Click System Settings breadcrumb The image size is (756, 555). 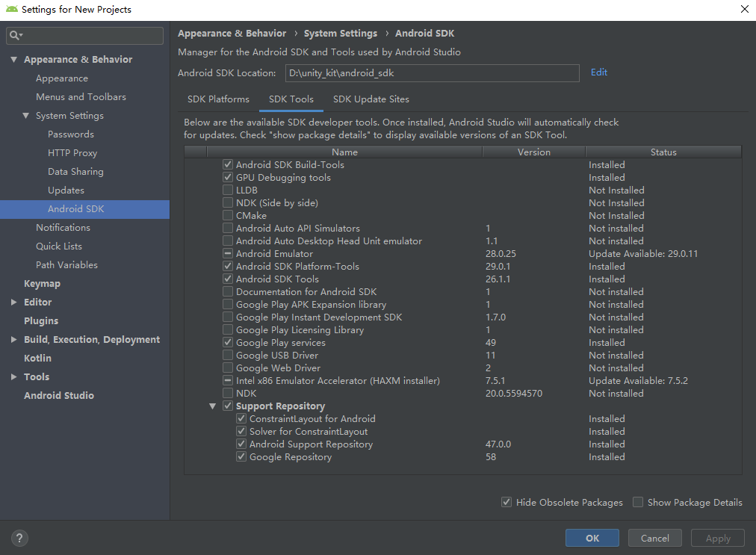point(341,34)
